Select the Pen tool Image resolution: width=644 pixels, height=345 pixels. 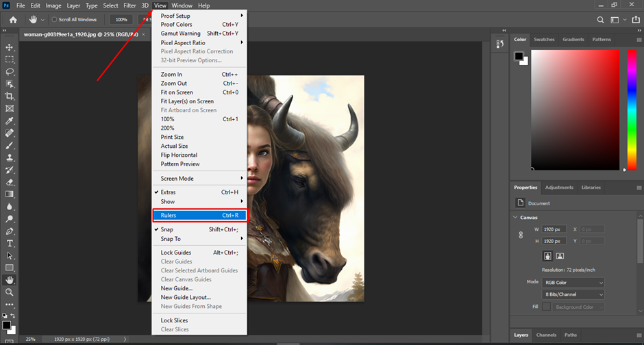[10, 231]
